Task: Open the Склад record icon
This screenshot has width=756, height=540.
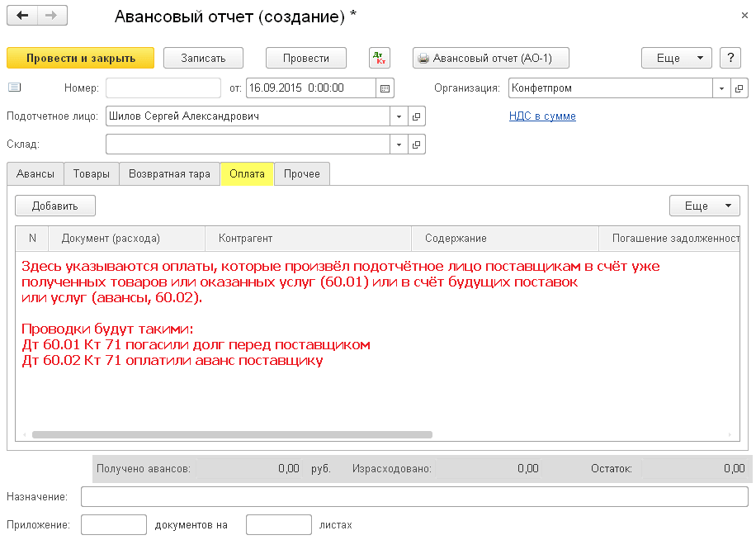Action: 417,144
